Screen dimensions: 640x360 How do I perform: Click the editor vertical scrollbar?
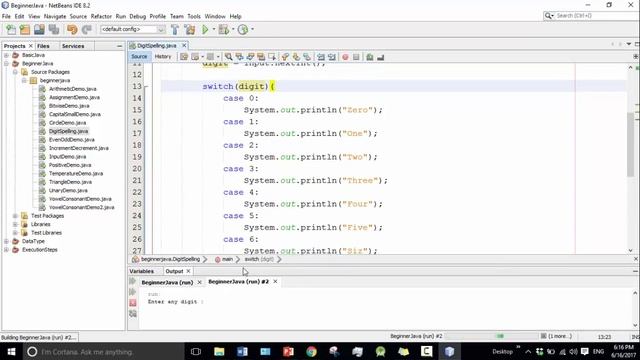tap(631, 145)
